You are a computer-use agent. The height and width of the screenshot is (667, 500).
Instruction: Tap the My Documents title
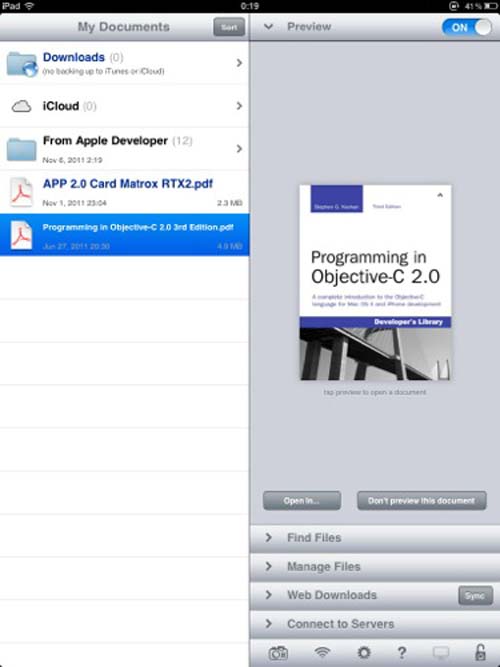point(123,27)
